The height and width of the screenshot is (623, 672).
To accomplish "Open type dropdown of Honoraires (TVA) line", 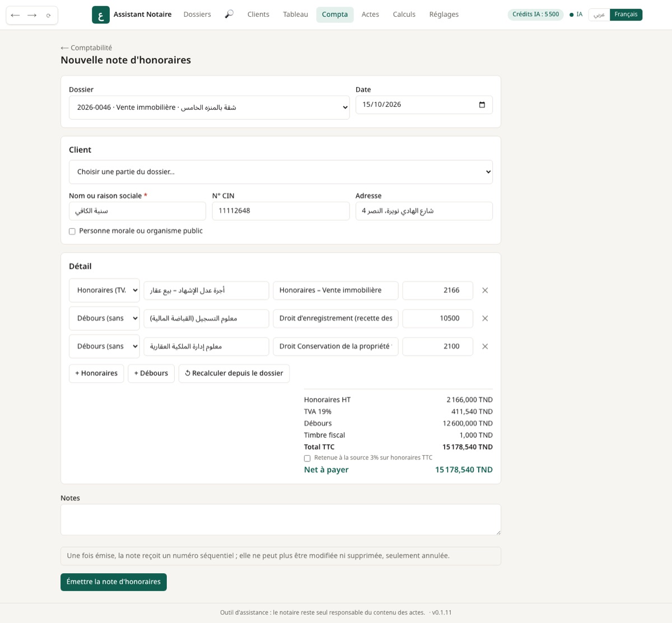I will click(x=104, y=290).
